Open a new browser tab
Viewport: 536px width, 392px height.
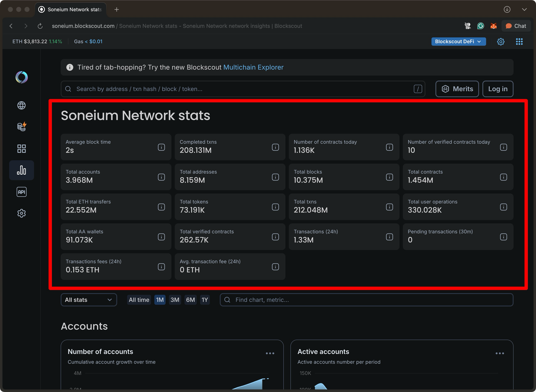click(x=117, y=10)
